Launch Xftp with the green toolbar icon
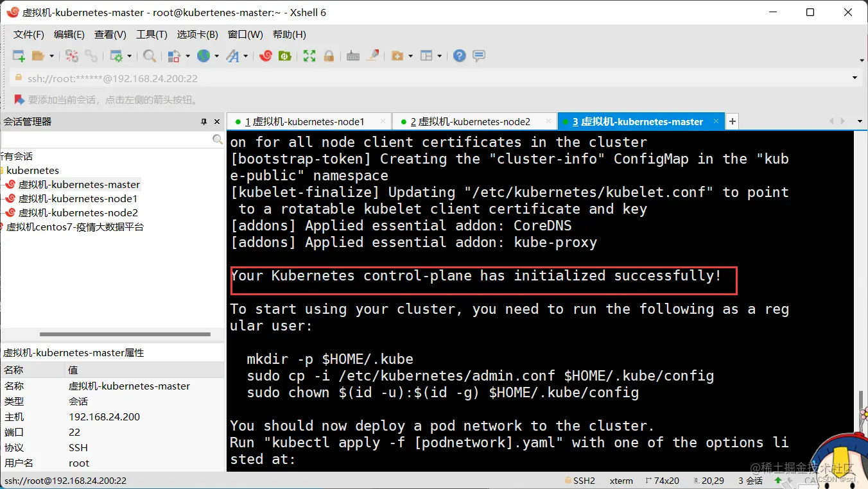This screenshot has height=489, width=868. click(284, 56)
